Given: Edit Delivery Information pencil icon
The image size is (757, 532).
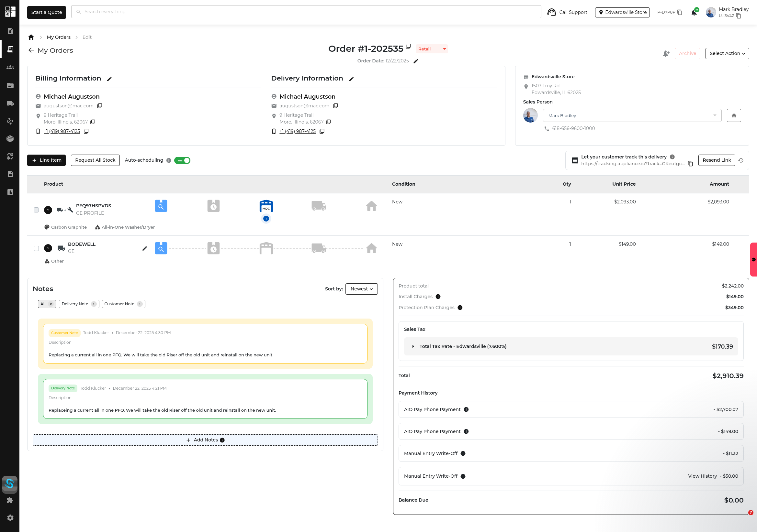Looking at the screenshot, I should [352, 79].
